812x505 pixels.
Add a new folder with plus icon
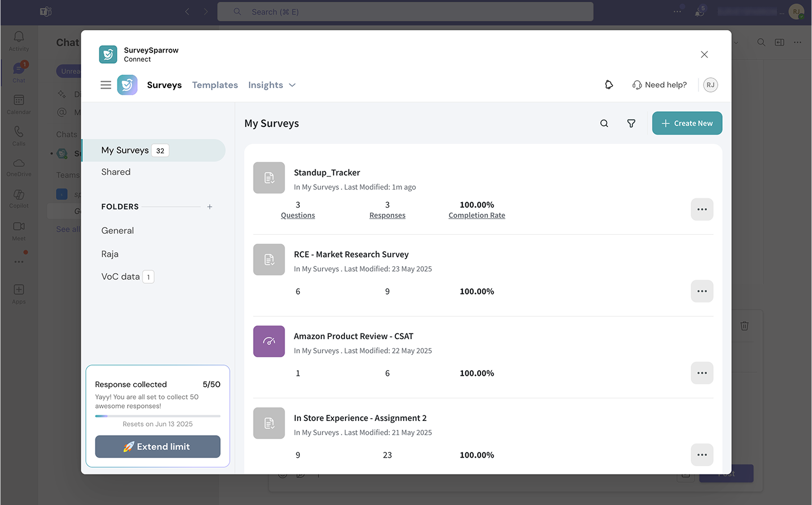(x=209, y=207)
